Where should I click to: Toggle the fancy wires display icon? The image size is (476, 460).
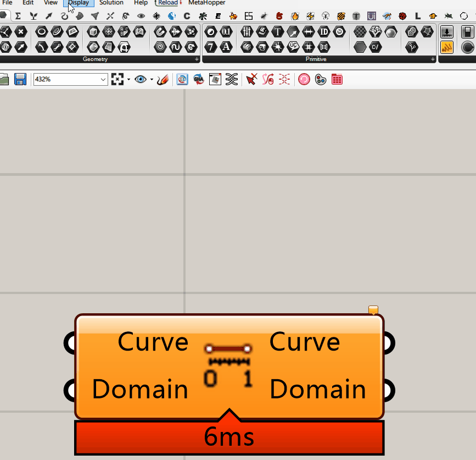pyautogui.click(x=232, y=79)
